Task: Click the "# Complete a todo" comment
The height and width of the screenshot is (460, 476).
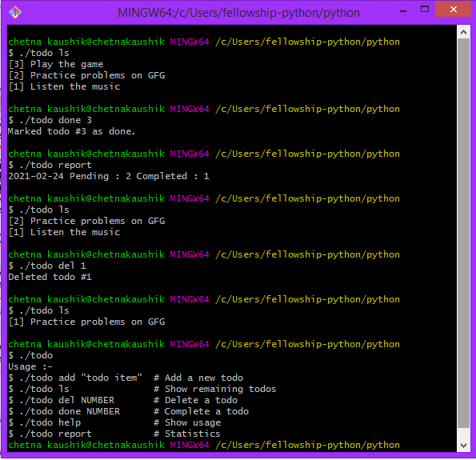Action: [x=201, y=411]
